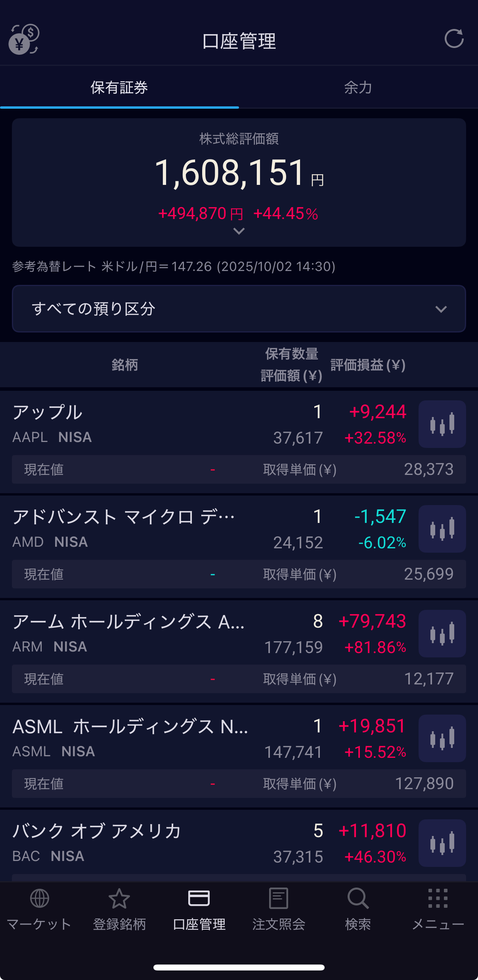Screen dimensions: 478x980
Task: Switch to the 余力 tab
Action: point(358,88)
